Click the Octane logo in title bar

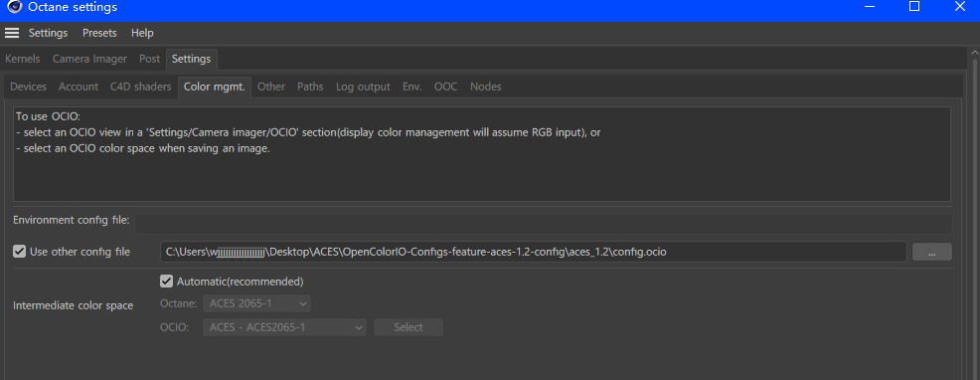[x=14, y=7]
